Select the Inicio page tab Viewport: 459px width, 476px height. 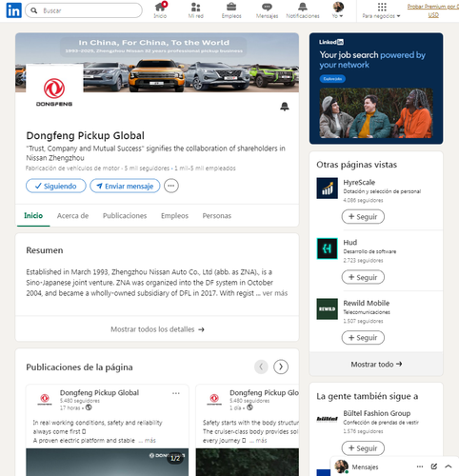click(x=33, y=216)
